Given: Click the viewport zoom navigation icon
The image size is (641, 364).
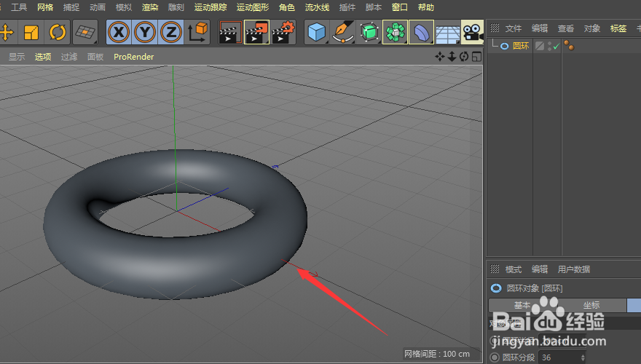Looking at the screenshot, I should coord(452,56).
